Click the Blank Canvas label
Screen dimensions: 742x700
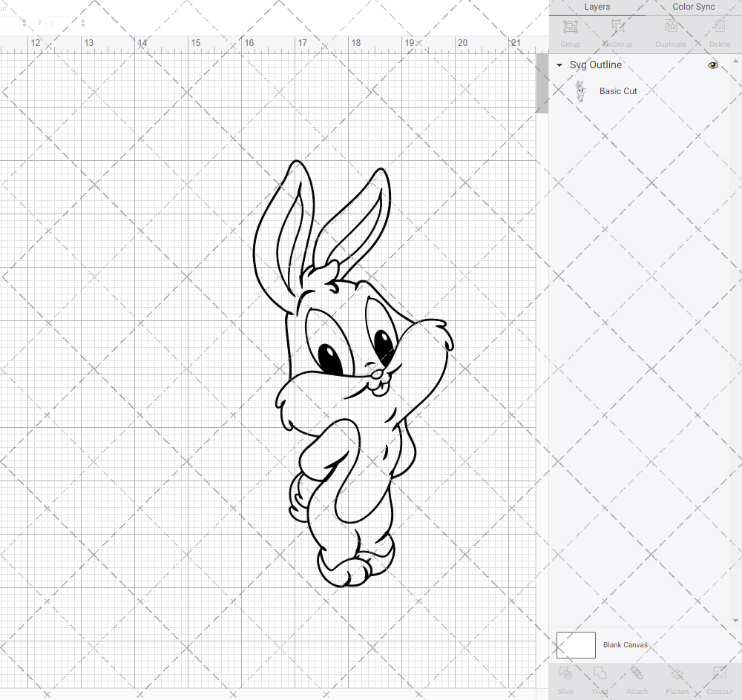(x=626, y=644)
